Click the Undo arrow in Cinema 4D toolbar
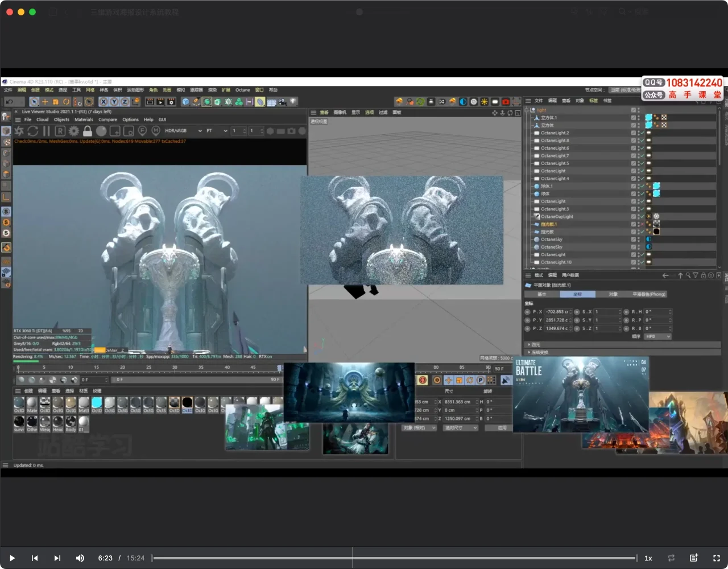Viewport: 728px width, 569px height. pyautogui.click(x=9, y=102)
